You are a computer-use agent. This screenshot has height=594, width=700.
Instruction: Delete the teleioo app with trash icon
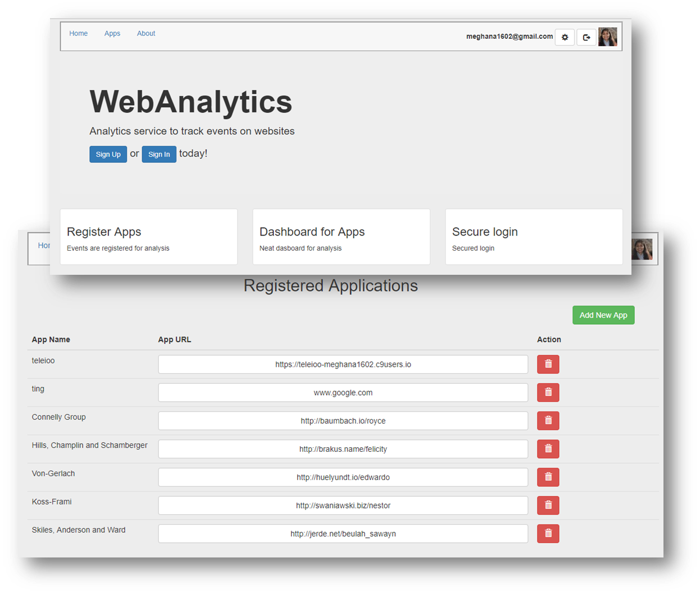click(548, 364)
